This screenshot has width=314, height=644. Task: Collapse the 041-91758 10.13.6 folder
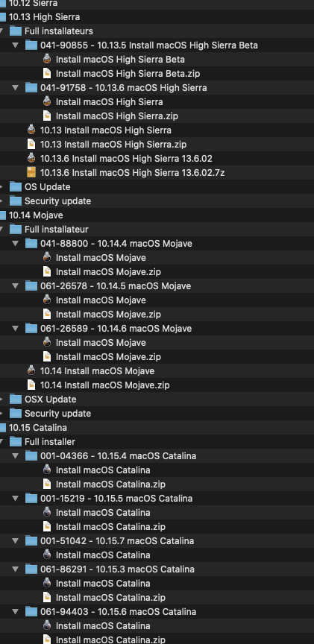[16, 87]
